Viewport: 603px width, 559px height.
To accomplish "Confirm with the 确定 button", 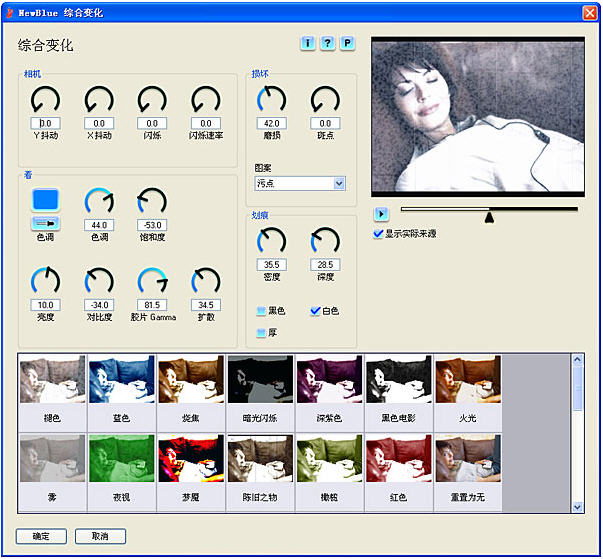I will [41, 536].
